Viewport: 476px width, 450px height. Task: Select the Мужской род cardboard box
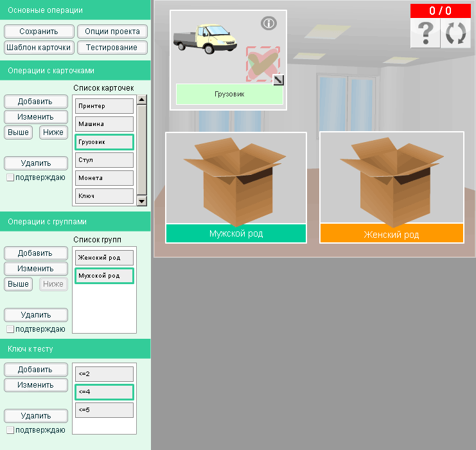(236, 181)
